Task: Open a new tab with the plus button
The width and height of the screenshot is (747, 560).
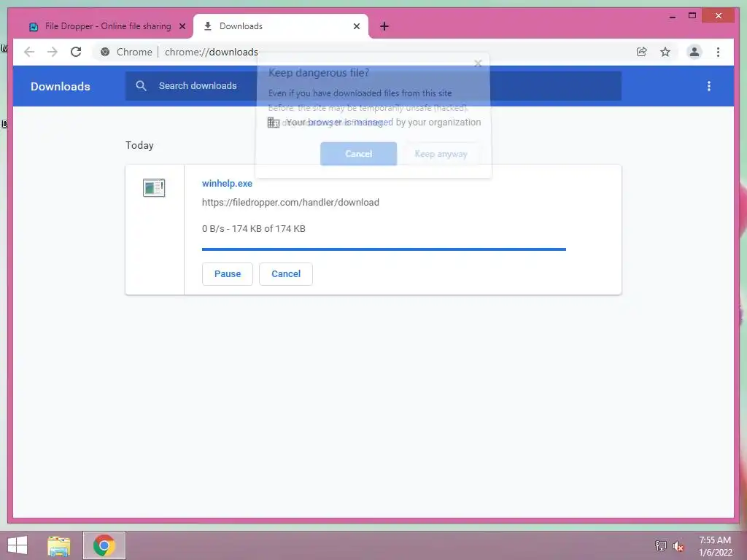Action: point(384,27)
